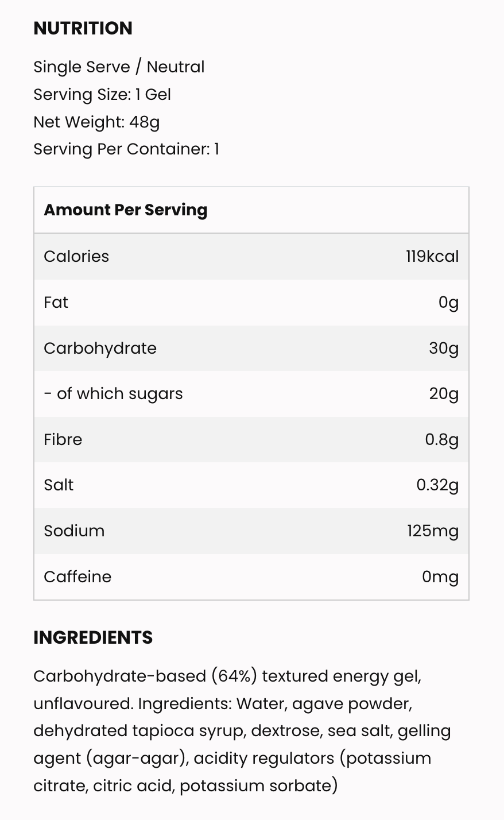Click the Serving Size: 1 Gel line
Image resolution: width=504 pixels, height=820 pixels.
click(x=102, y=94)
